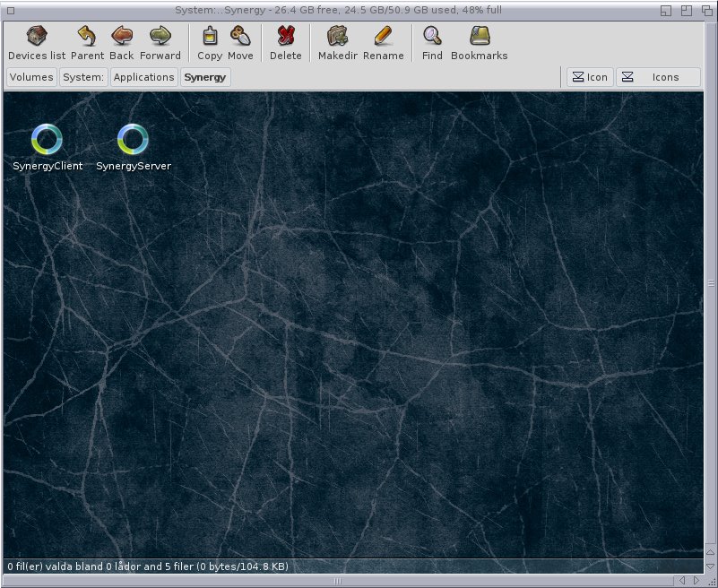
Task: Go to System: in the path bar
Action: (x=83, y=77)
